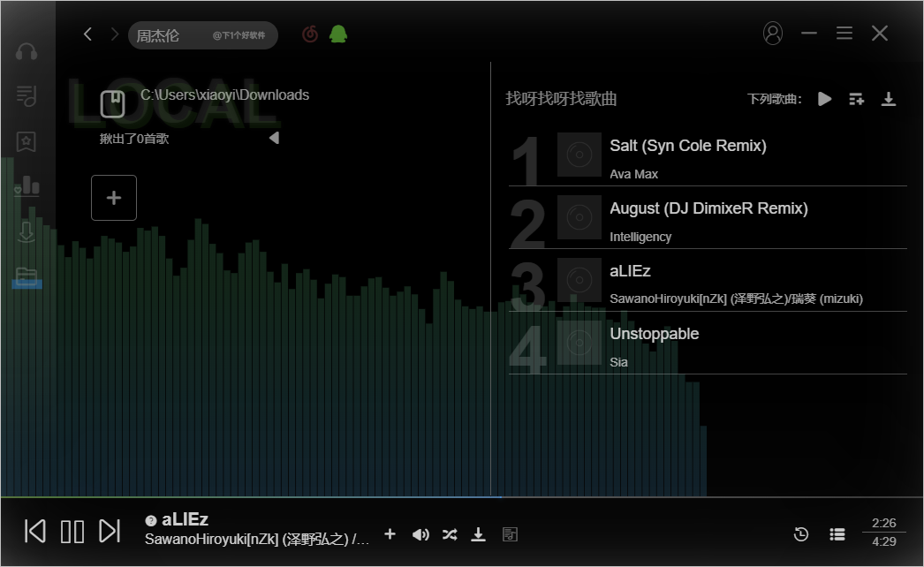The height and width of the screenshot is (567, 924).
Task: Go back using the left navigation arrow
Action: click(87, 33)
